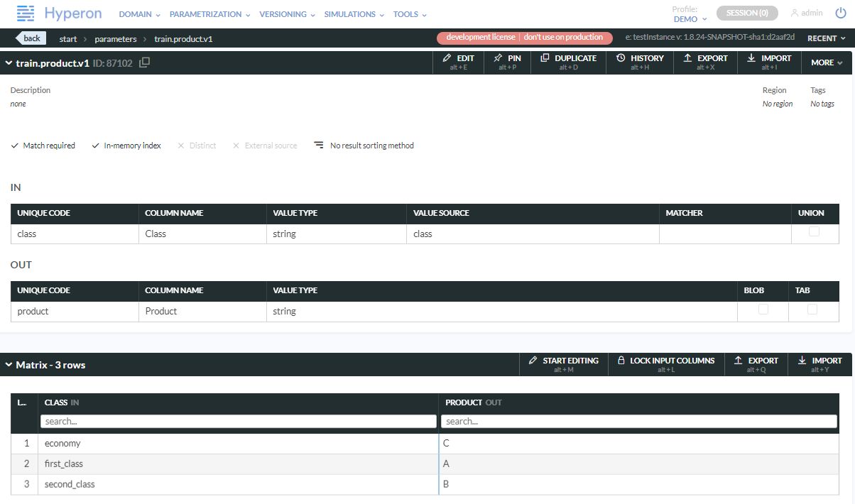Toggle the Union checkbox for class
The width and height of the screenshot is (855, 504).
(814, 231)
